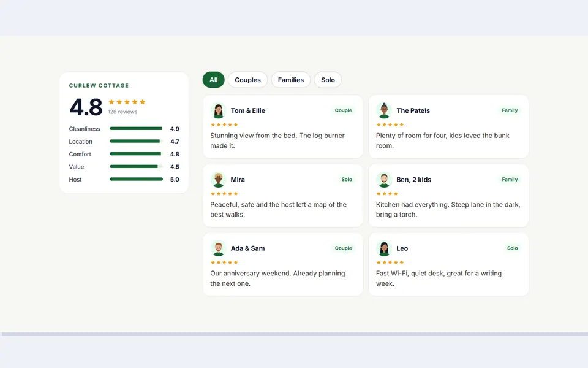Screen dimensions: 588x368
Task: Switch to the Solo filter
Action: pos(328,80)
